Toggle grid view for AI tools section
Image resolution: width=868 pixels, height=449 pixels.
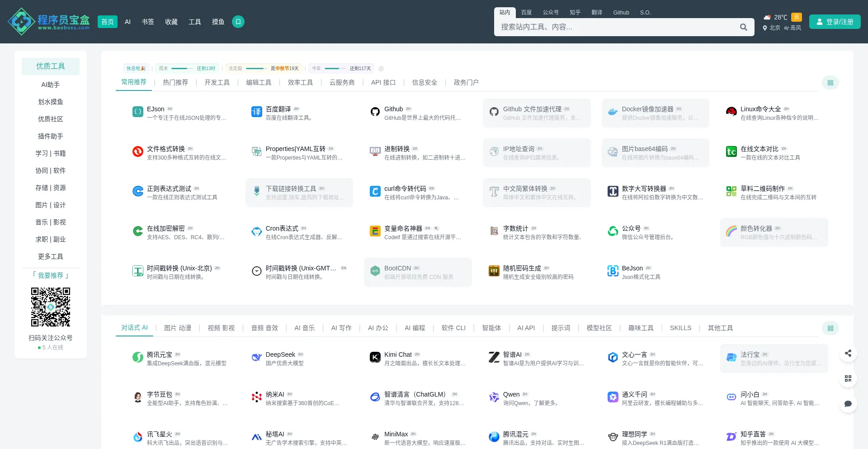tap(830, 328)
